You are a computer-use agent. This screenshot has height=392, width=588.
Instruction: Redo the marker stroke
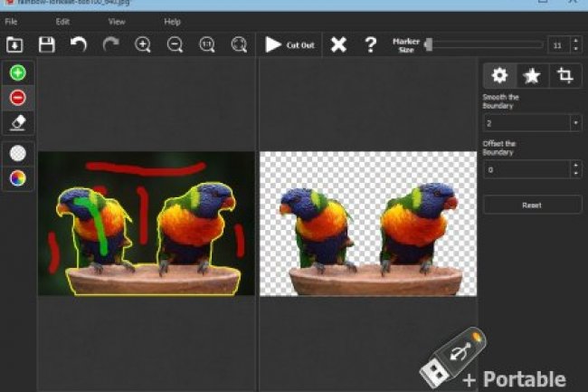coord(110,44)
